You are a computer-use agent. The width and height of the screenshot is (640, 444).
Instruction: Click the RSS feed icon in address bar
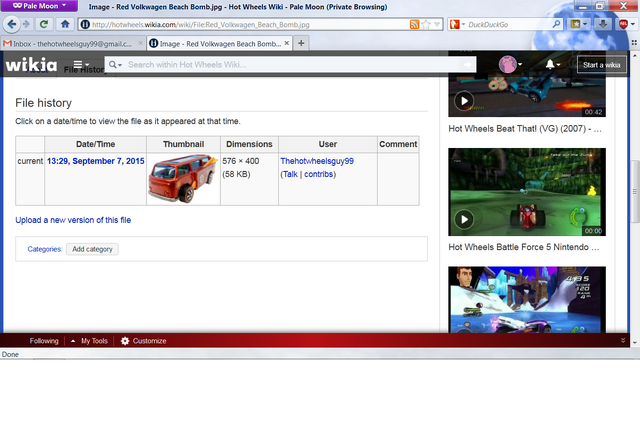point(414,24)
